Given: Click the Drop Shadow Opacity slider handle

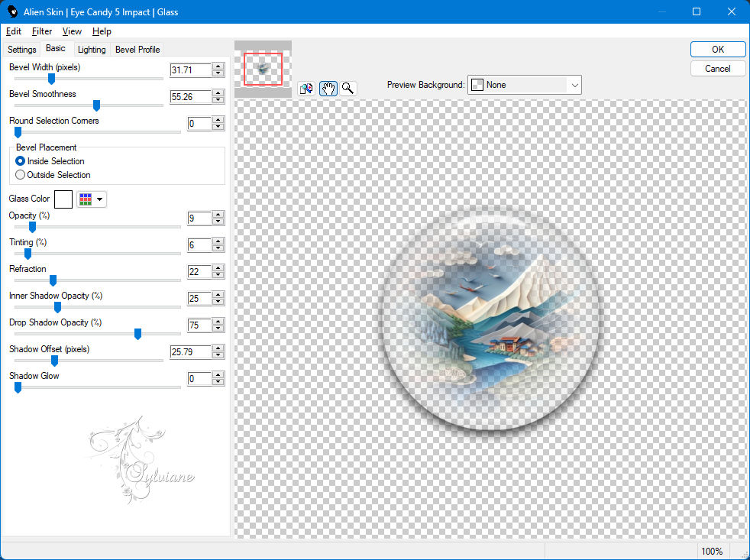Looking at the screenshot, I should point(137,334).
